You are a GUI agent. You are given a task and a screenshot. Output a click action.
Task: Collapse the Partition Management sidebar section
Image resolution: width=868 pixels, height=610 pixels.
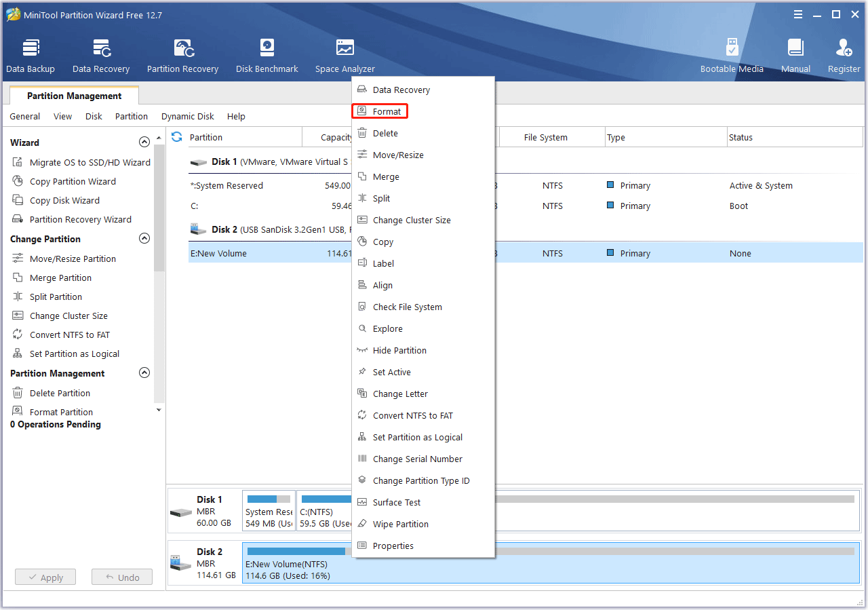pyautogui.click(x=144, y=373)
